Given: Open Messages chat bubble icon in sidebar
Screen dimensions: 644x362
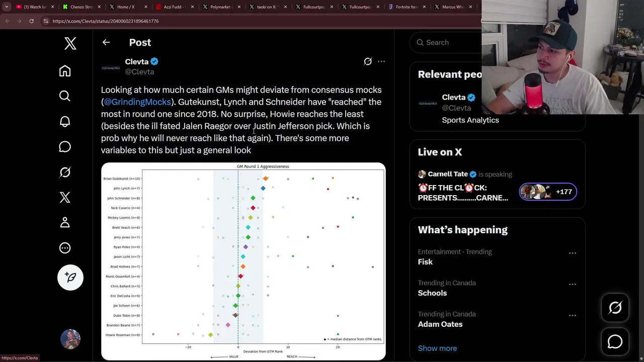Looking at the screenshot, I should point(65,147).
